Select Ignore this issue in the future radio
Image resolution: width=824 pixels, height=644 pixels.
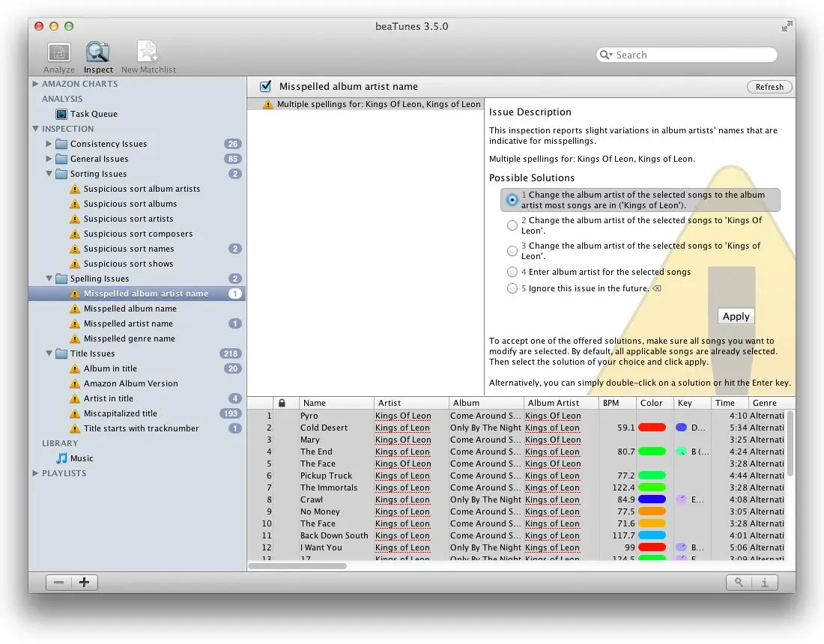tap(512, 288)
